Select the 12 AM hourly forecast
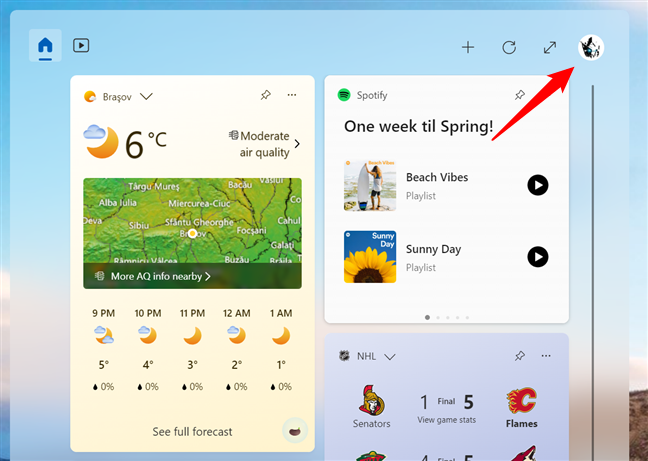This screenshot has height=461, width=648. point(237,350)
